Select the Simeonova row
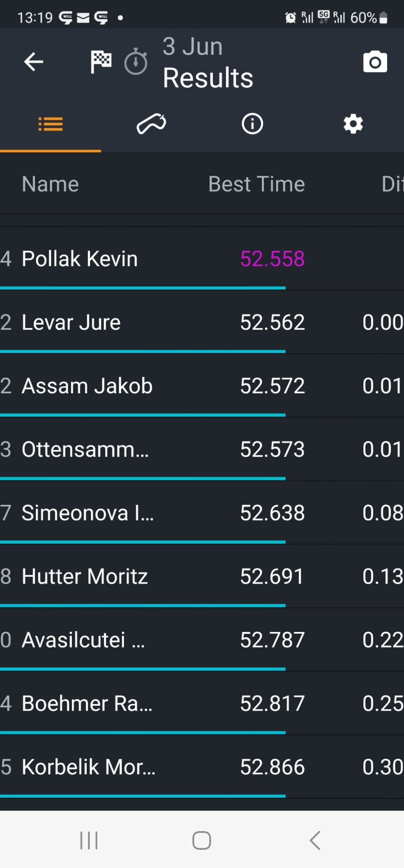This screenshot has height=868, width=404. coord(202,513)
